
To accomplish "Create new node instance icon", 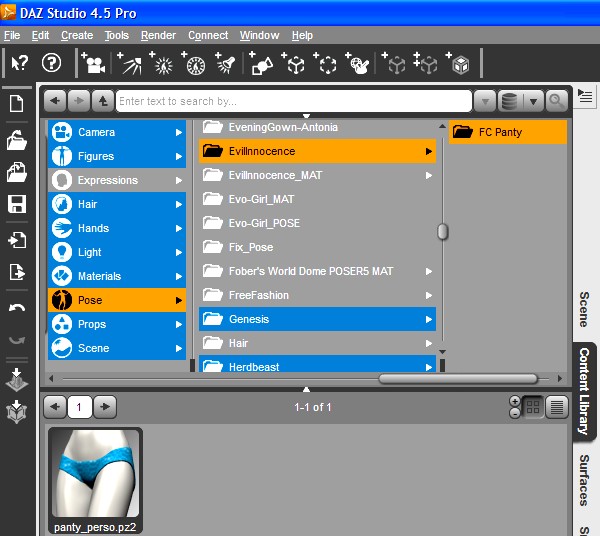I will pos(394,63).
